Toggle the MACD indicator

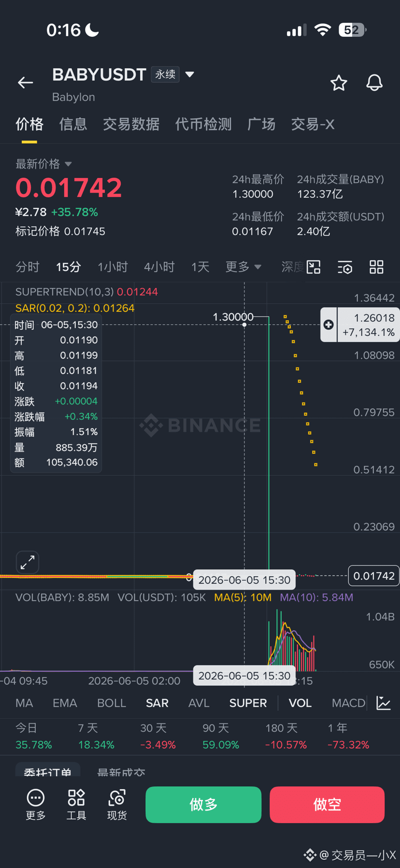pyautogui.click(x=348, y=703)
